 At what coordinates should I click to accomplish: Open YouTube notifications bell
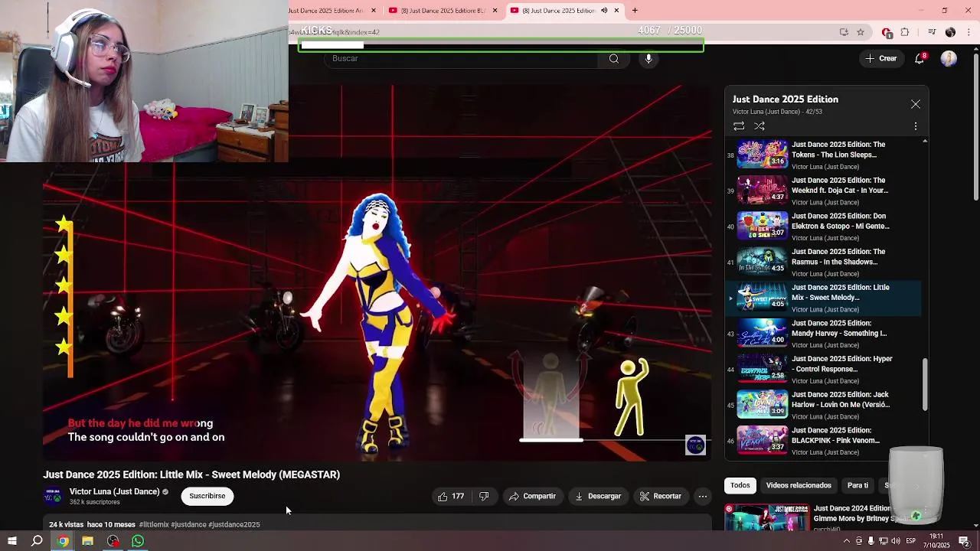pos(920,58)
